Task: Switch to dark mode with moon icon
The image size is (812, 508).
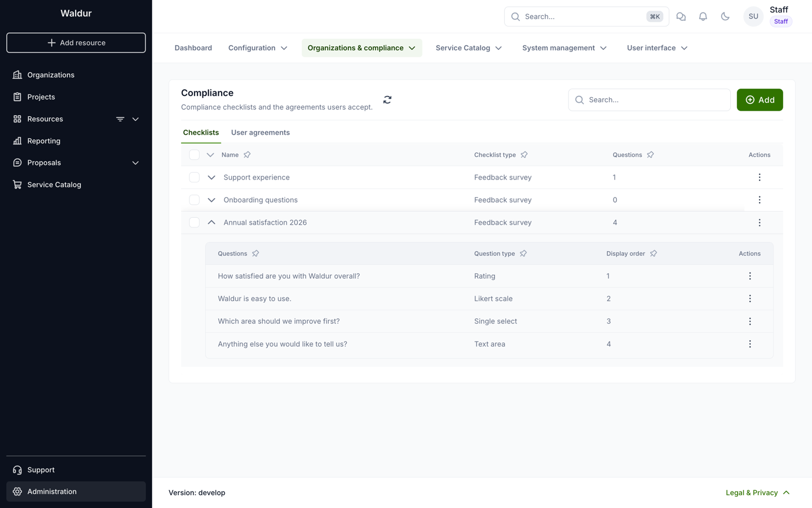Action: pos(725,17)
